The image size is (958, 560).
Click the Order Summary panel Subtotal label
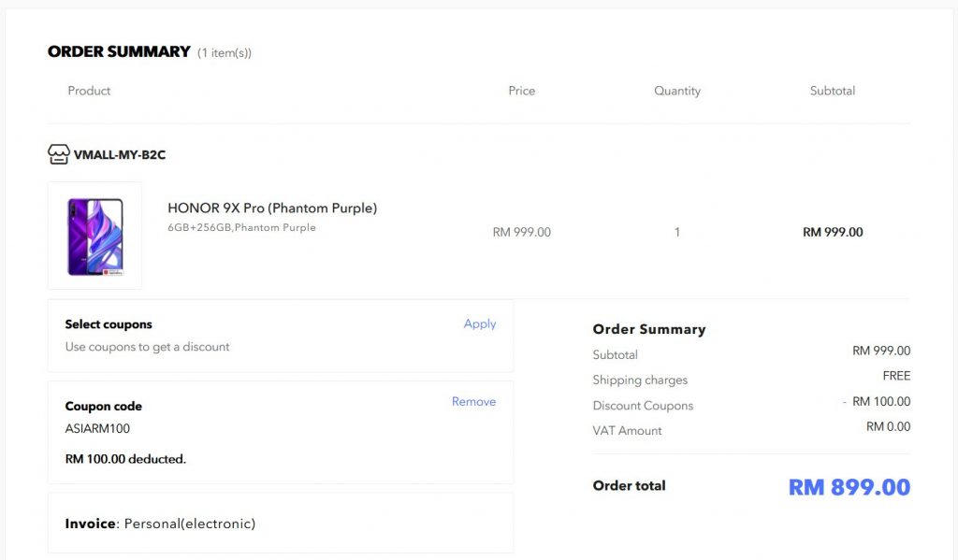pyautogui.click(x=616, y=355)
